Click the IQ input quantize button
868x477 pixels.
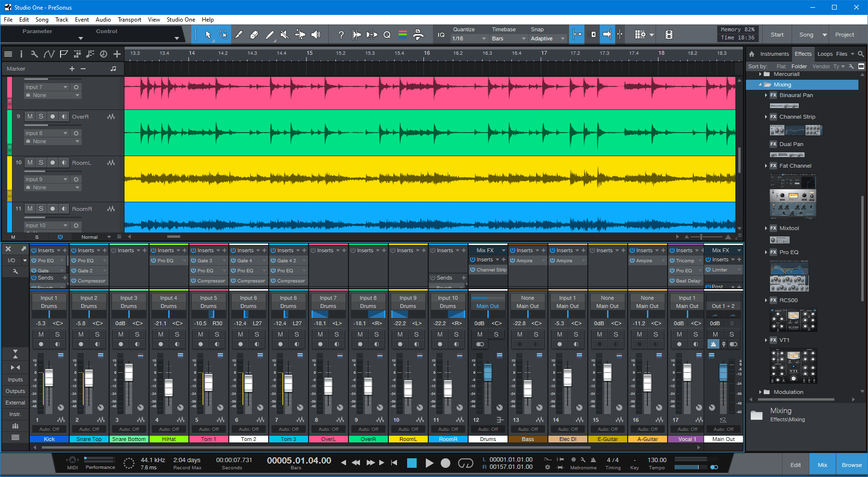click(x=441, y=35)
